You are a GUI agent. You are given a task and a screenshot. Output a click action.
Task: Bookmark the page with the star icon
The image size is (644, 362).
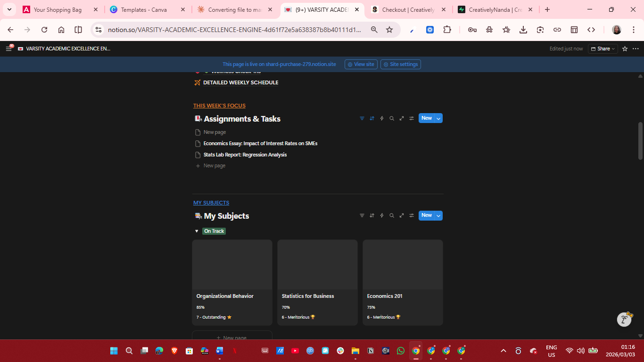389,29
